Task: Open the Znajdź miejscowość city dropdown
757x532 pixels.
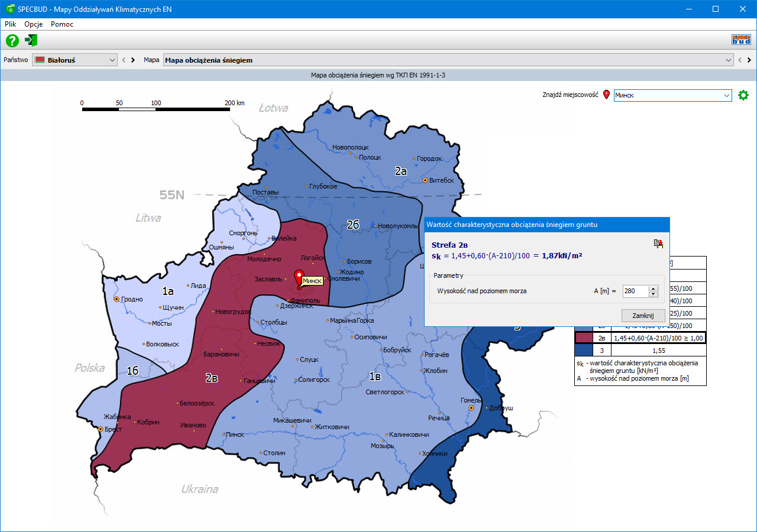Action: tap(726, 95)
